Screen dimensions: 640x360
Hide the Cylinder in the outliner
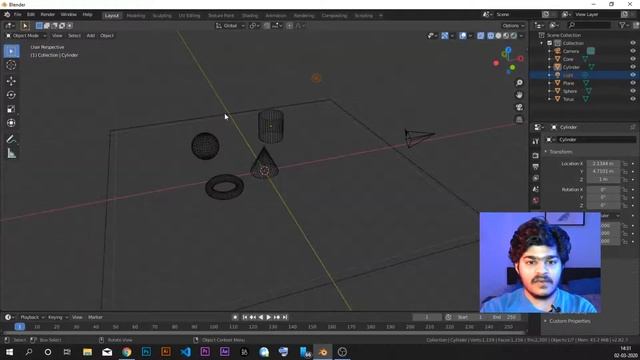pos(633,67)
